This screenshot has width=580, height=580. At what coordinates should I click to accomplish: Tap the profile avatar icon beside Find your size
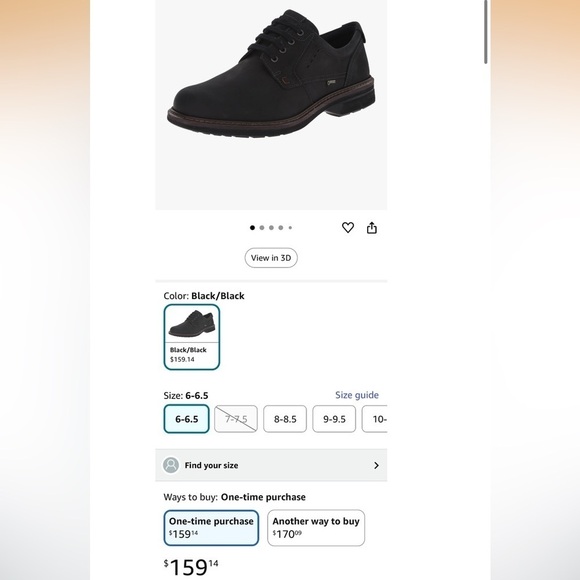[x=171, y=465]
